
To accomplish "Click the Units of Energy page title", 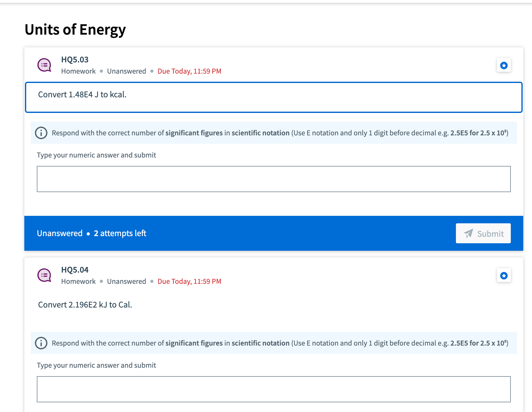I will [x=75, y=30].
